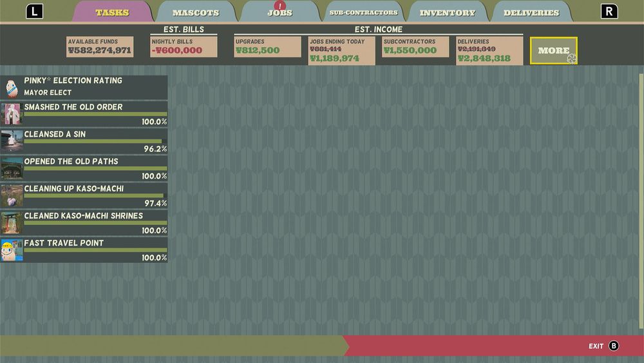Screen dimensions: 644x363
Task: Click the Mayor Elect label
Action: [48, 92]
